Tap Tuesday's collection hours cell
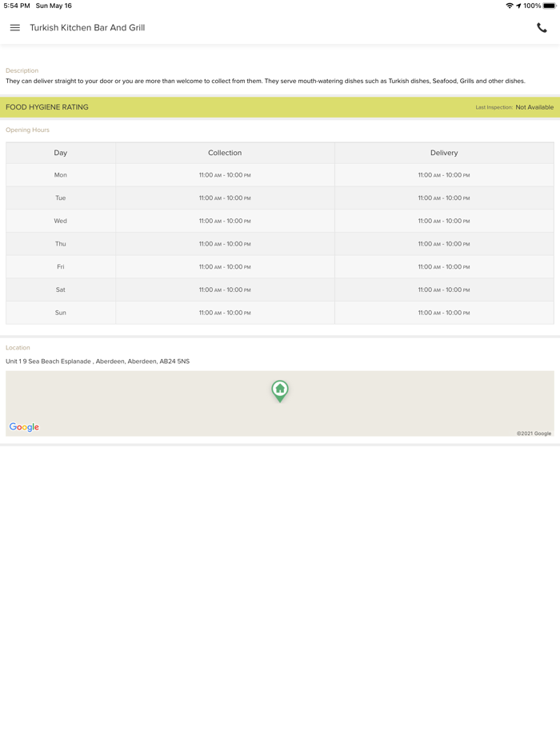The width and height of the screenshot is (560, 747). coord(225,198)
